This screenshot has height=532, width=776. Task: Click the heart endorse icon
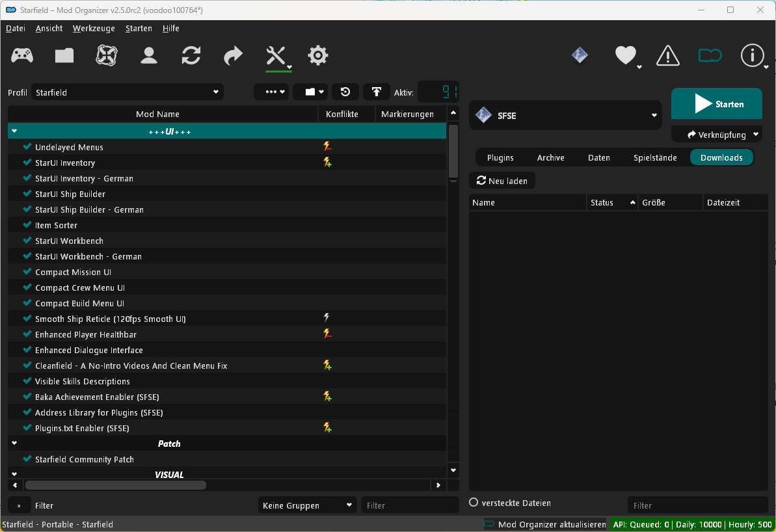626,55
